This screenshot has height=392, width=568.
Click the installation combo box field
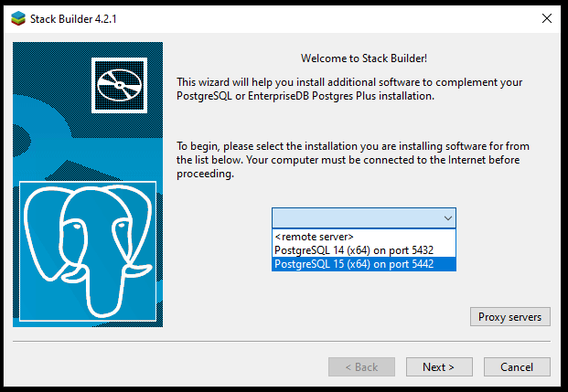364,218
